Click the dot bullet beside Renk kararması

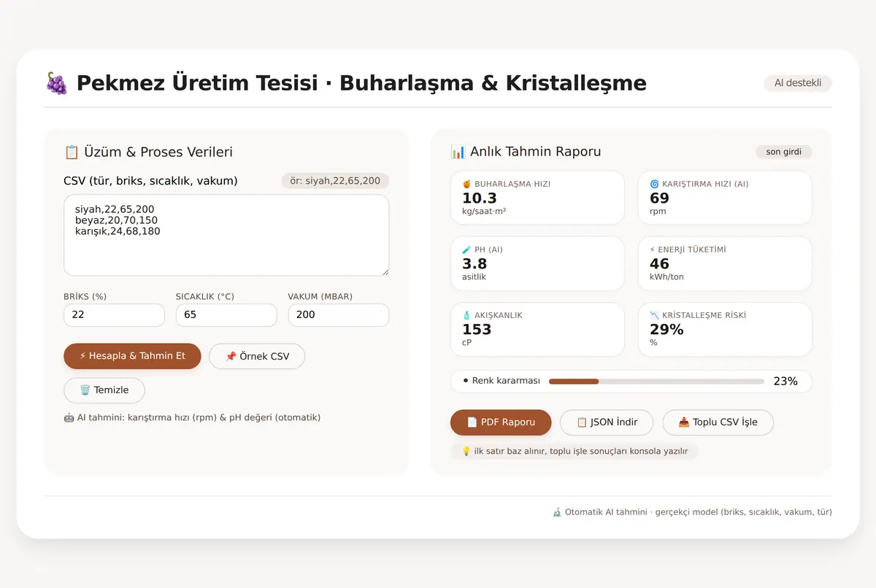(x=466, y=381)
